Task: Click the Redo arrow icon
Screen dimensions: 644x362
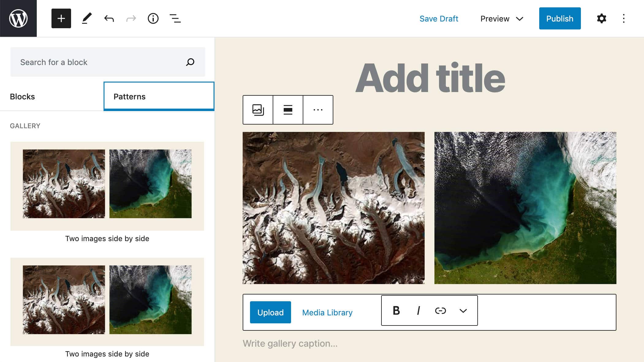Action: (131, 18)
